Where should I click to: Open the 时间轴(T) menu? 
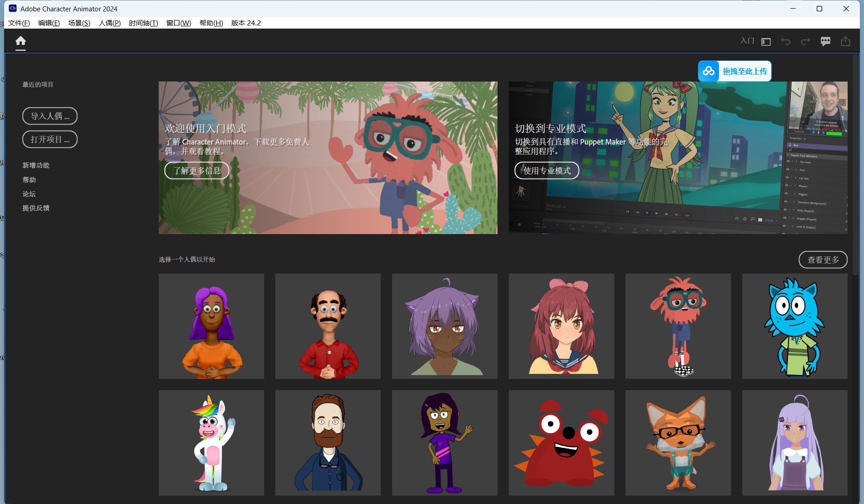(143, 23)
